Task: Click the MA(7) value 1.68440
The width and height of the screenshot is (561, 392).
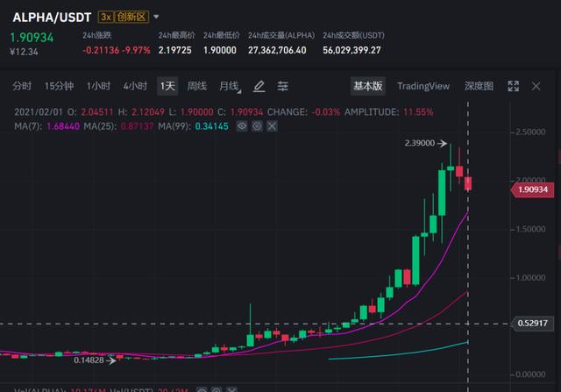Action: click(x=63, y=126)
